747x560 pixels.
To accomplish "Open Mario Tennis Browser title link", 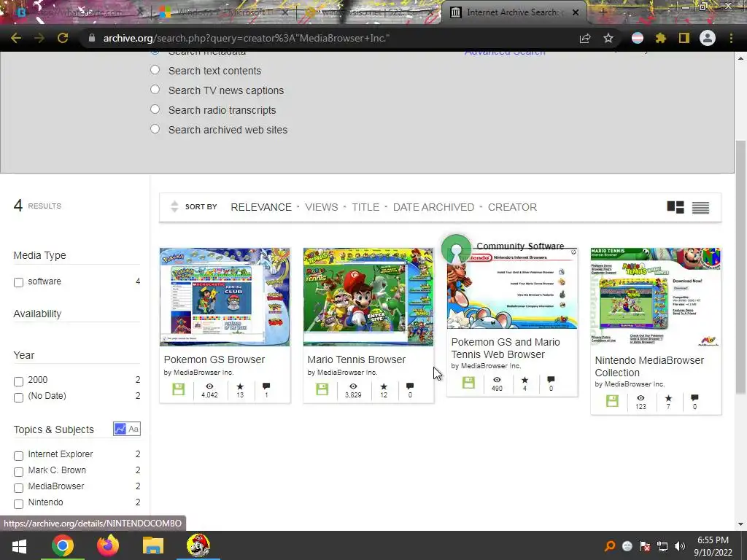I will (x=356, y=359).
